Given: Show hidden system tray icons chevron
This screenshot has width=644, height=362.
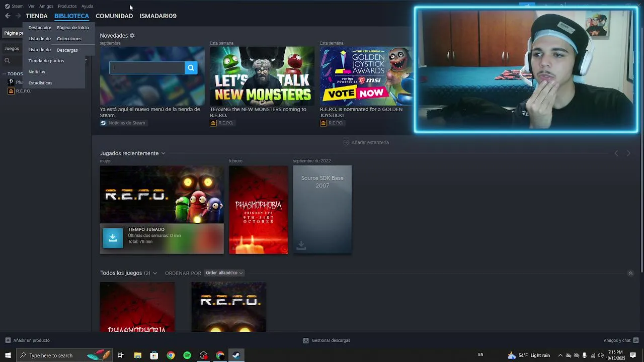Looking at the screenshot, I should (x=560, y=355).
